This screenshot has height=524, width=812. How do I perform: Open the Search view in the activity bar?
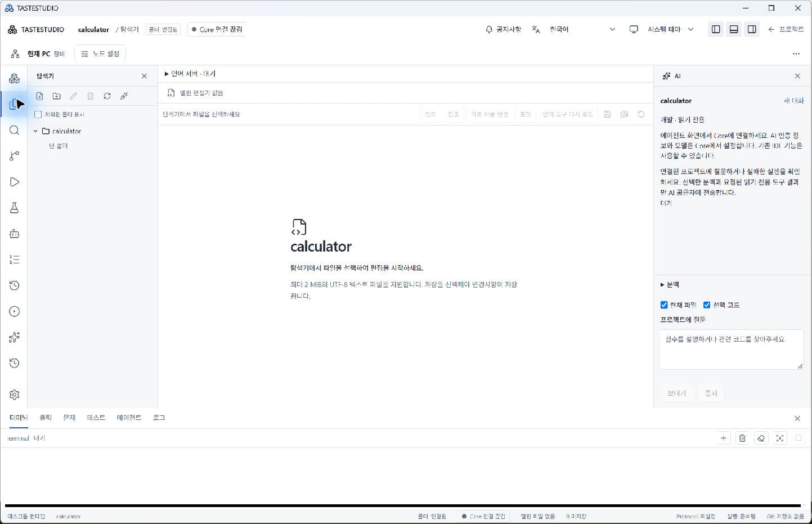click(x=15, y=130)
